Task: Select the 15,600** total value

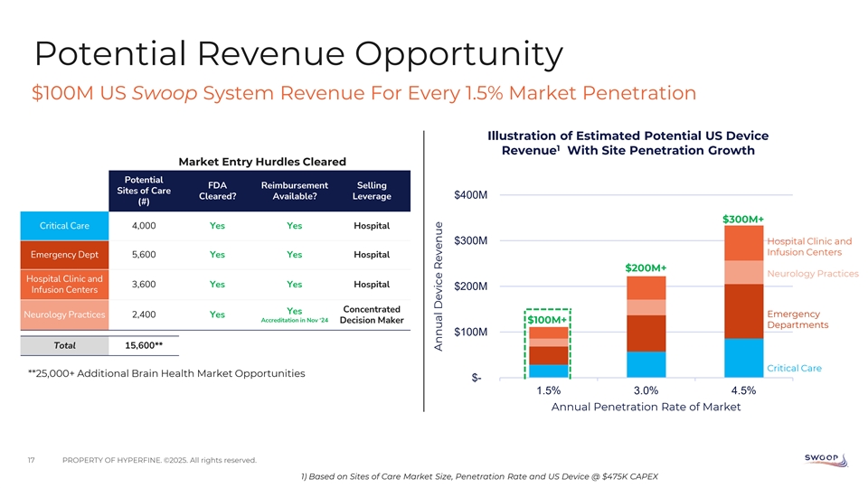Action: tap(146, 345)
